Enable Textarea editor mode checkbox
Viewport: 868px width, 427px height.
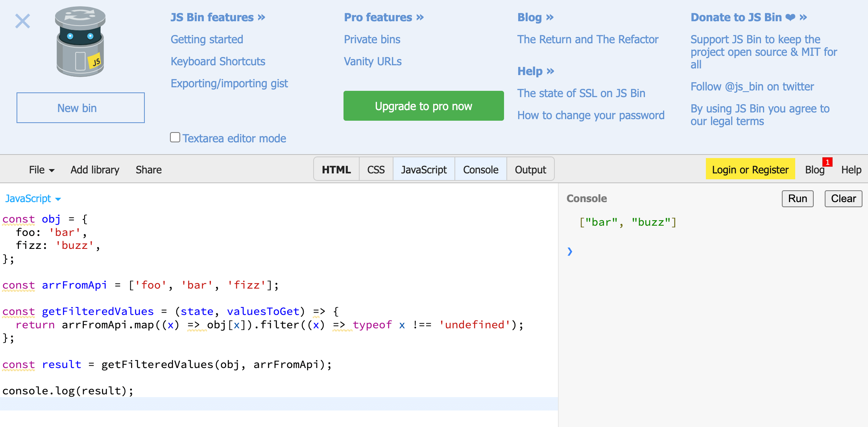click(x=174, y=138)
